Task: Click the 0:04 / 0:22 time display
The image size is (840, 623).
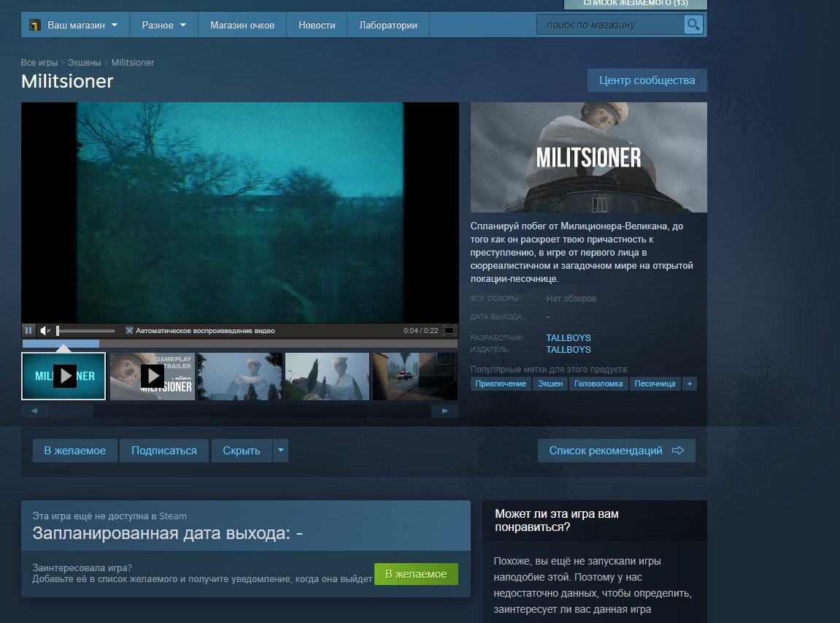Action: click(x=420, y=330)
